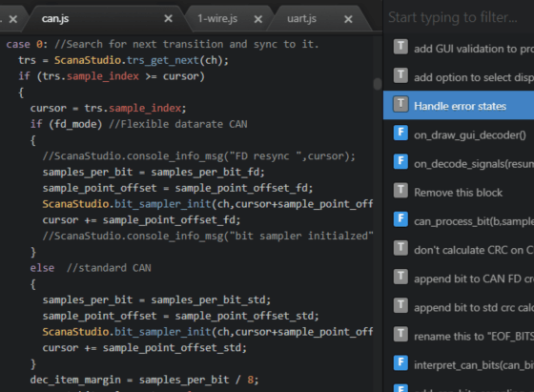This screenshot has width=534, height=392.
Task: Go to on_draw_gui_decoder() function
Action: [x=459, y=134]
